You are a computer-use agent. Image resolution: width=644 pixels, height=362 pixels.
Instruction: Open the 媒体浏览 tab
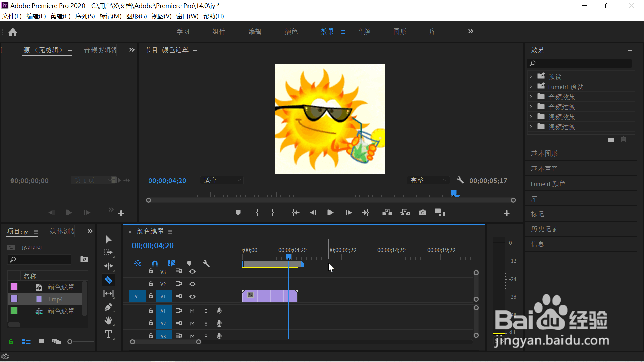62,231
